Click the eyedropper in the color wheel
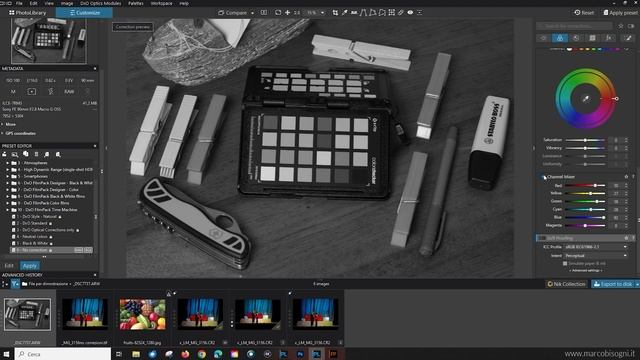Image resolution: width=640 pixels, height=360 pixels. click(x=586, y=99)
